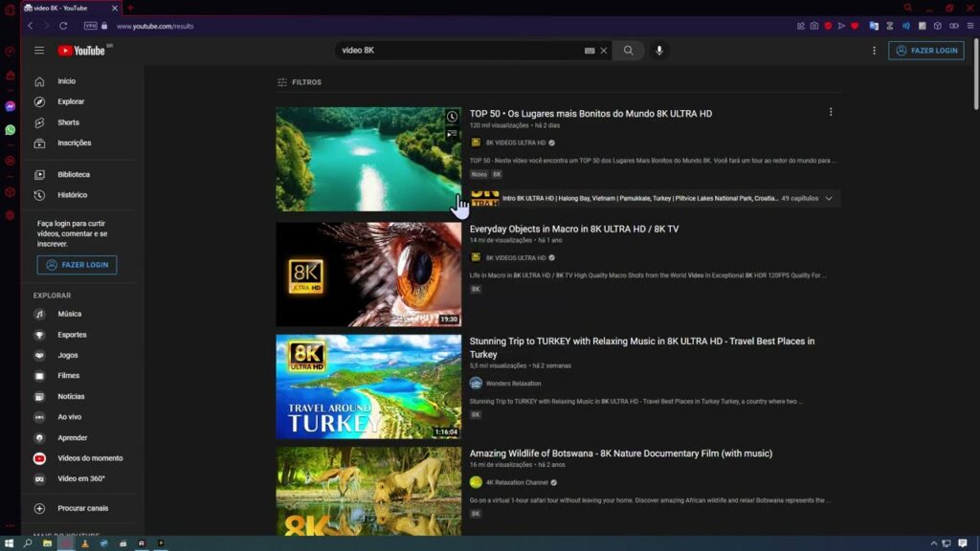Open the on-screen keyboard in the search box

coord(590,51)
